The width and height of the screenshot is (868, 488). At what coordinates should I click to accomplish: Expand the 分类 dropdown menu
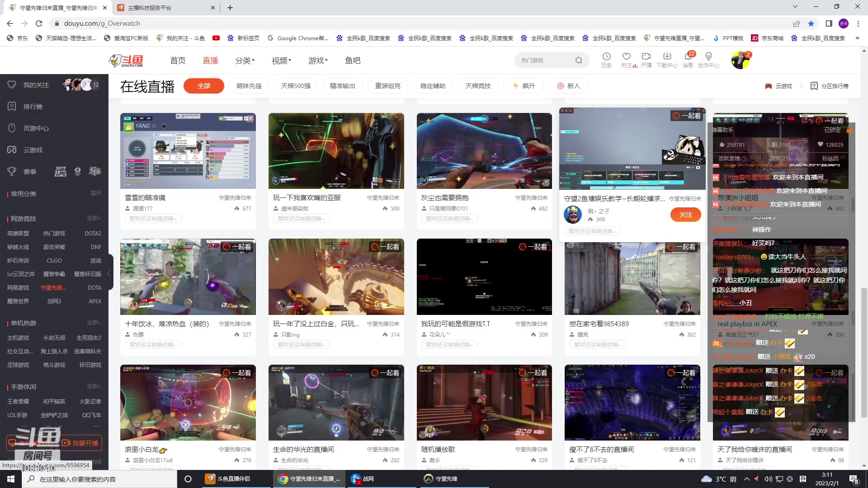[x=245, y=60]
